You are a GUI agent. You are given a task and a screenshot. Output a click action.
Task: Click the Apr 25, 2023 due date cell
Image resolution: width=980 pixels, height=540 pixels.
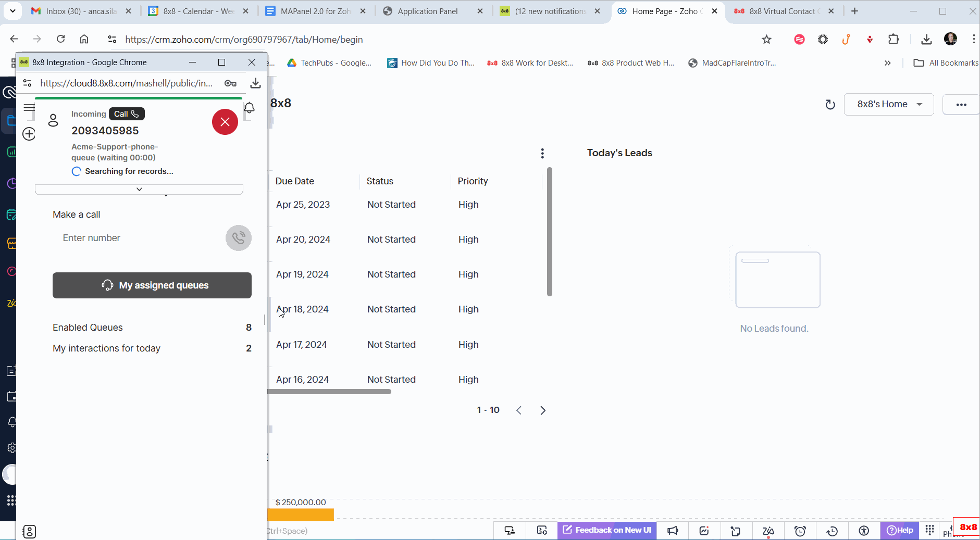[x=303, y=205]
